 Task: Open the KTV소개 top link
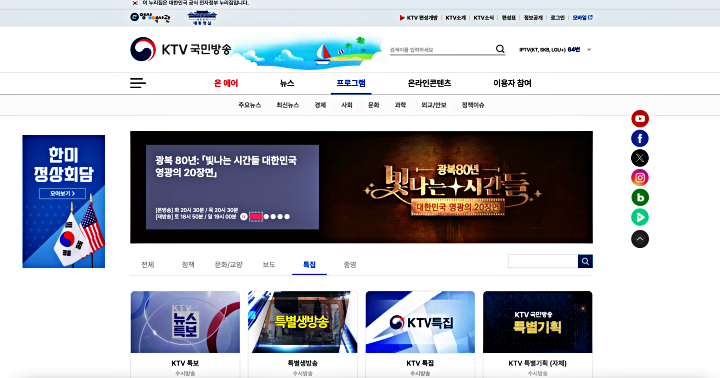[456, 18]
